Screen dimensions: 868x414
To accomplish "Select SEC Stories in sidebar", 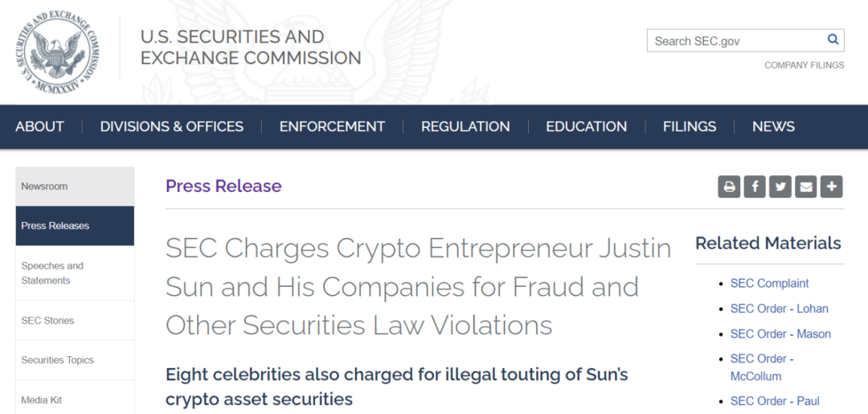I will 75,321.
